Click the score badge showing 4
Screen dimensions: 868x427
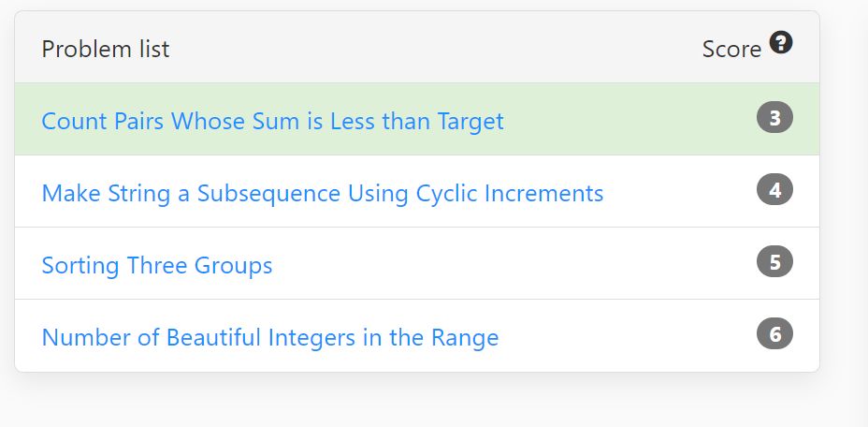pyautogui.click(x=774, y=190)
